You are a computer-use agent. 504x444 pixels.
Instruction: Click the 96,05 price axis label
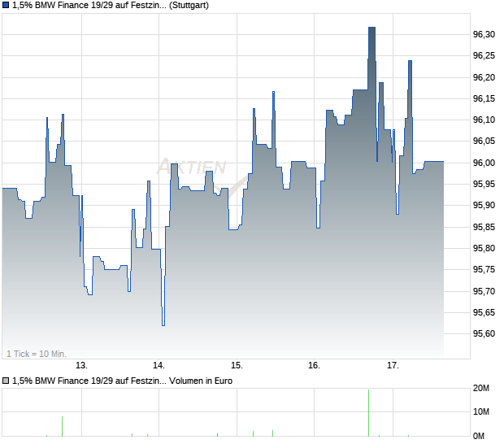click(x=484, y=141)
